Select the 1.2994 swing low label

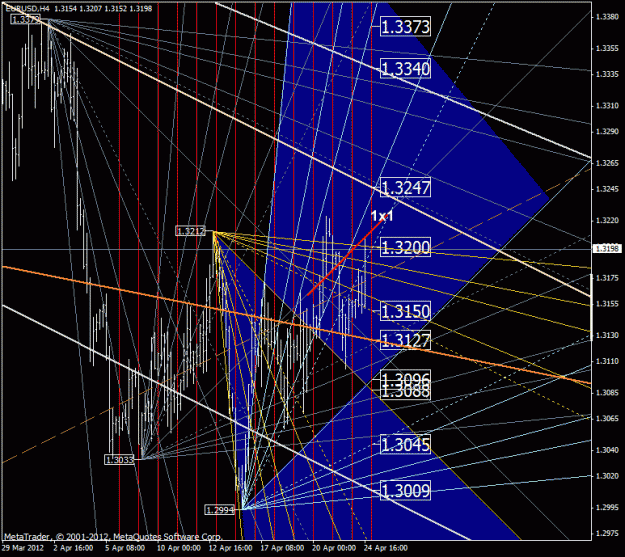click(x=220, y=510)
